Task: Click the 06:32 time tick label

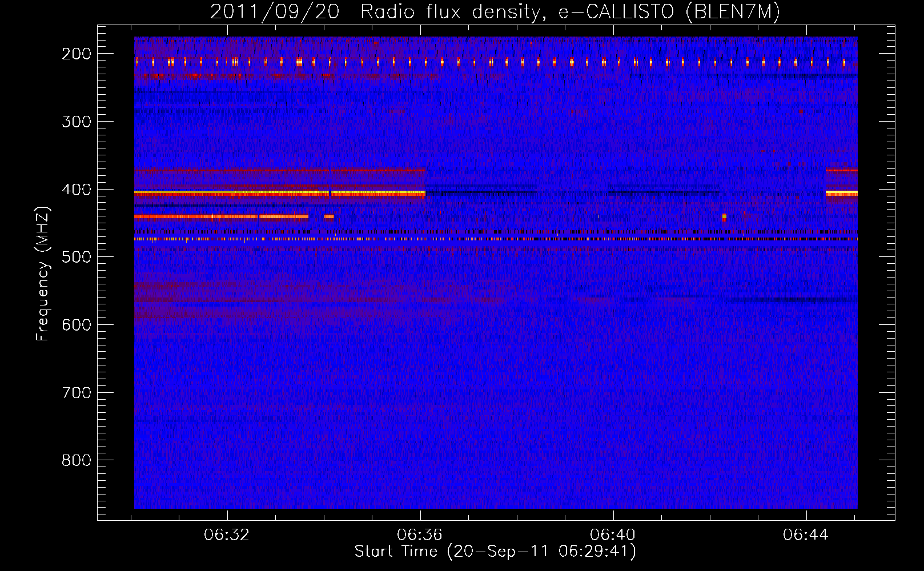Action: 227,535
